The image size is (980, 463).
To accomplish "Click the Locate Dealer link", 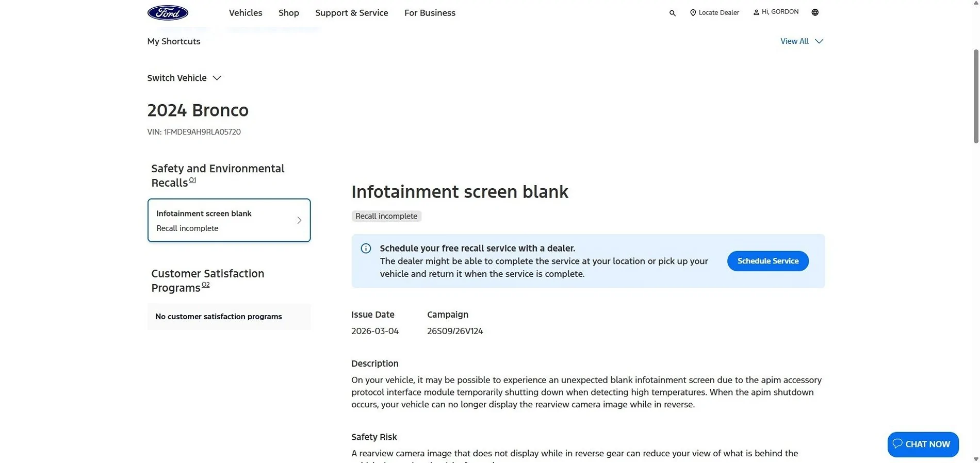I will pos(714,13).
